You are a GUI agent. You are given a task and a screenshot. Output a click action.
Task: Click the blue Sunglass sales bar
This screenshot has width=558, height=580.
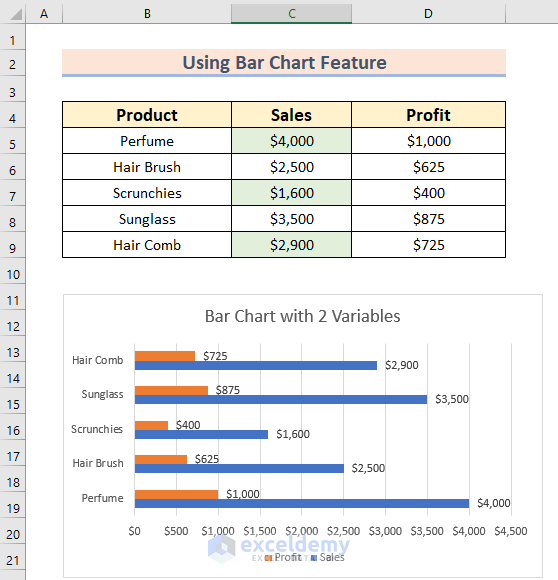click(281, 399)
